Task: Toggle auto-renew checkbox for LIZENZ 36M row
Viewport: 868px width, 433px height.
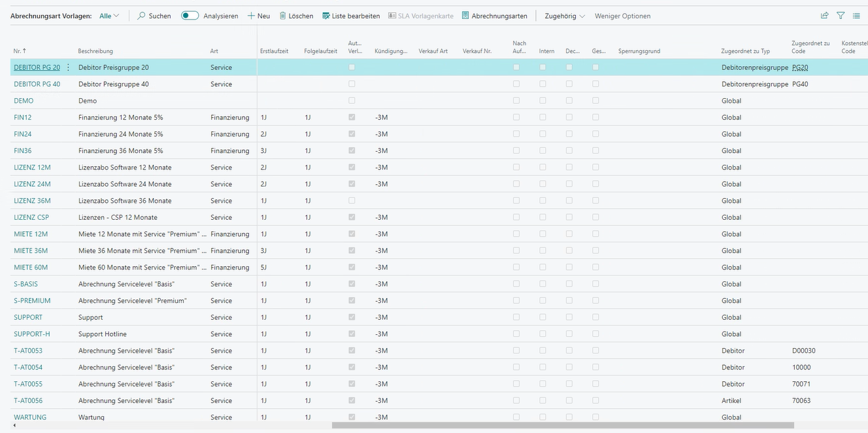Action: (x=352, y=201)
